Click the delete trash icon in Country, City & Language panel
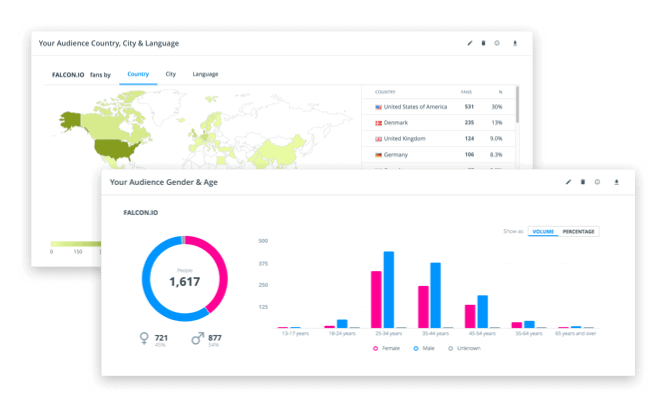The image size is (654, 400). (483, 43)
